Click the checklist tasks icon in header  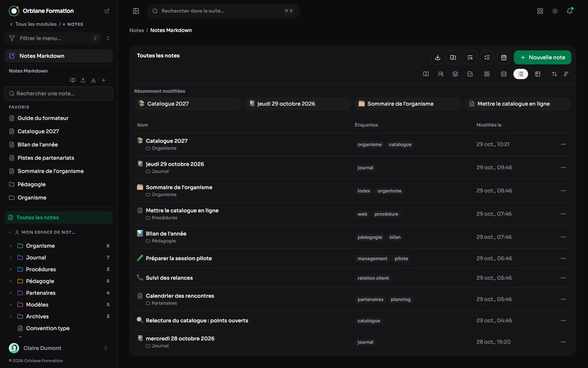[487, 57]
